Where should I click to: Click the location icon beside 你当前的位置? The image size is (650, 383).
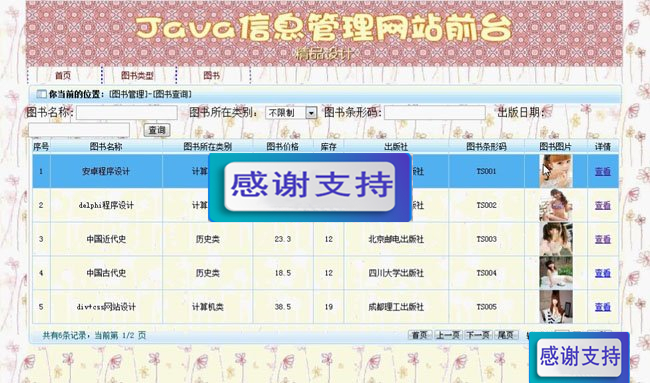[x=41, y=94]
